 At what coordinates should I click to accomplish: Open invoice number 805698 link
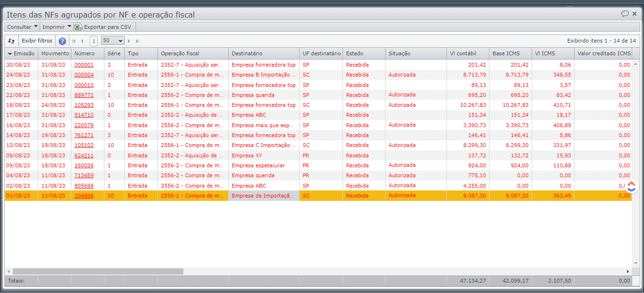(x=84, y=186)
